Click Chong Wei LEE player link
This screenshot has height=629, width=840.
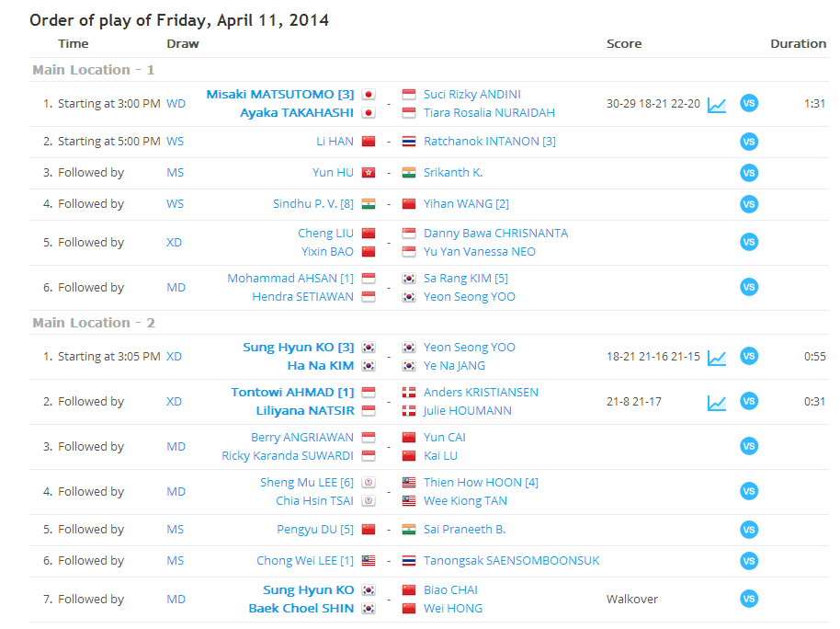300,561
